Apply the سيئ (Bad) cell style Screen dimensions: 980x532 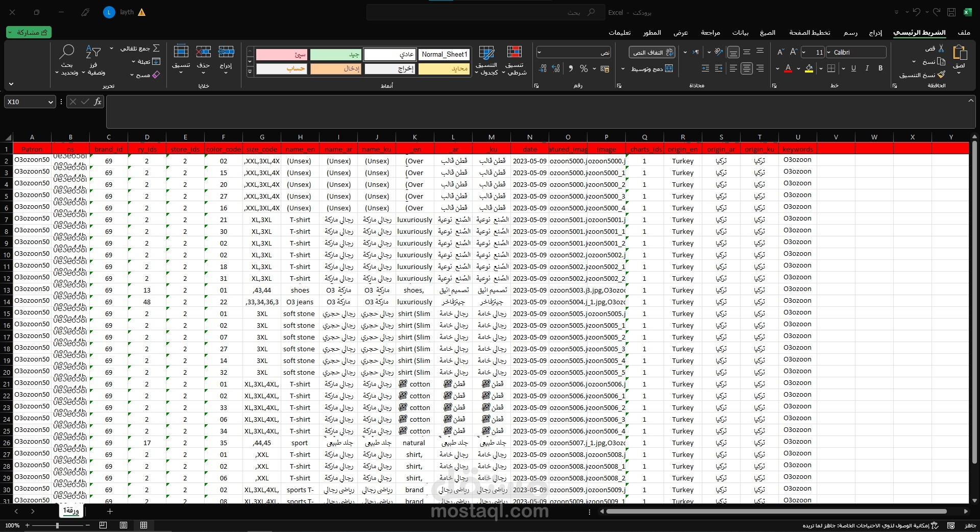coord(281,55)
